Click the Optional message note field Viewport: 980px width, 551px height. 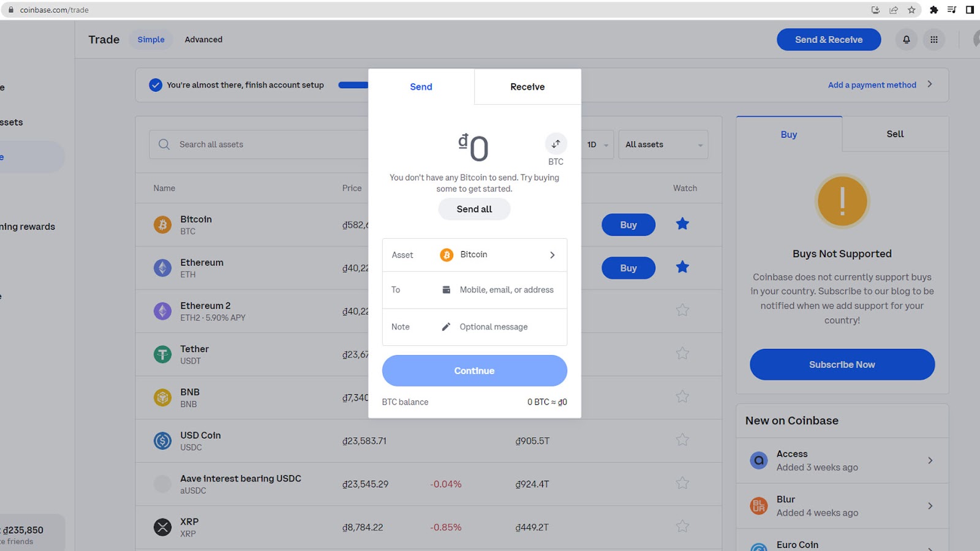coord(475,327)
